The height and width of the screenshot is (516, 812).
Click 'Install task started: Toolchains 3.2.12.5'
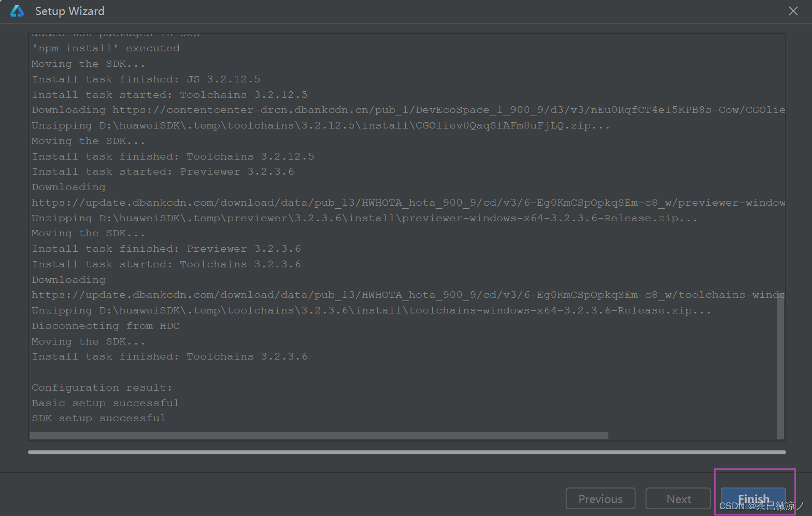tap(169, 95)
